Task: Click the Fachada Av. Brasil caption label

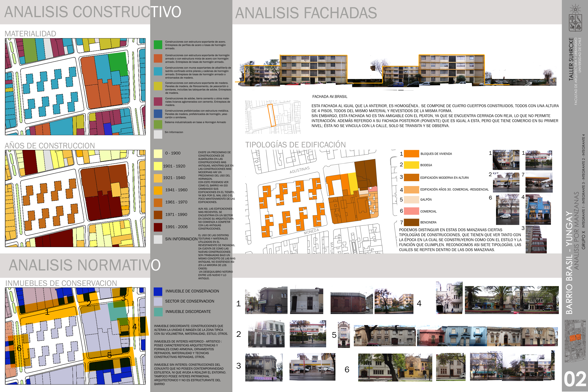Action: pyautogui.click(x=330, y=97)
